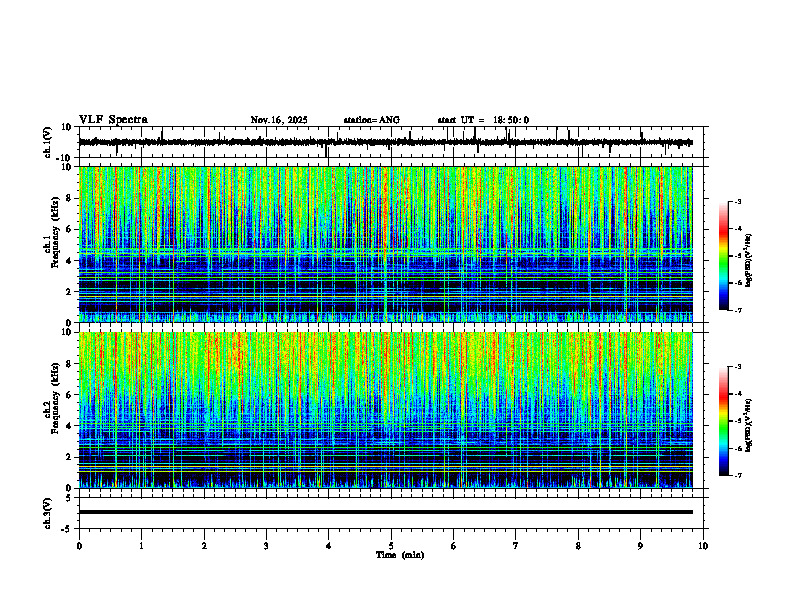Click the ch.1 "Frequency (kHz)" axis label

click(x=55, y=233)
